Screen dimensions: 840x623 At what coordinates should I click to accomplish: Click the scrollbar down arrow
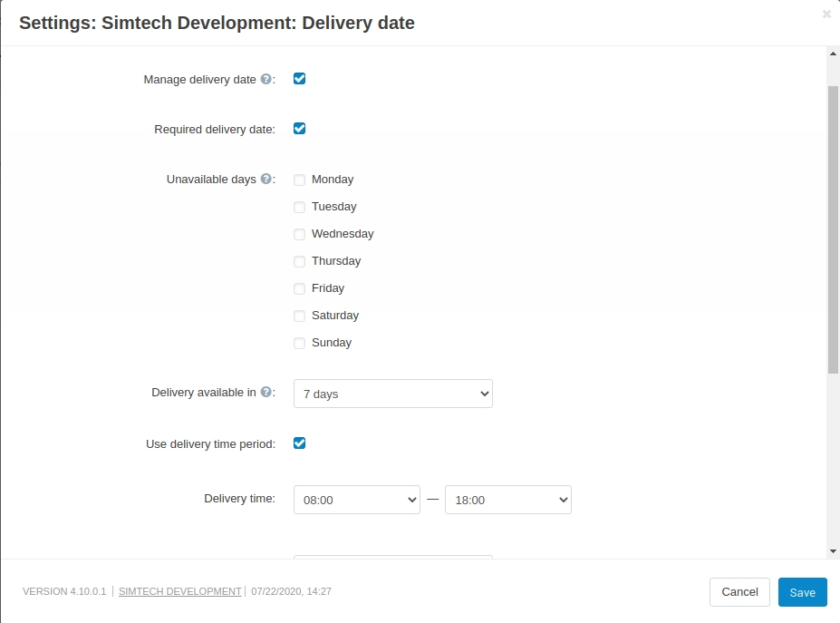point(833,550)
